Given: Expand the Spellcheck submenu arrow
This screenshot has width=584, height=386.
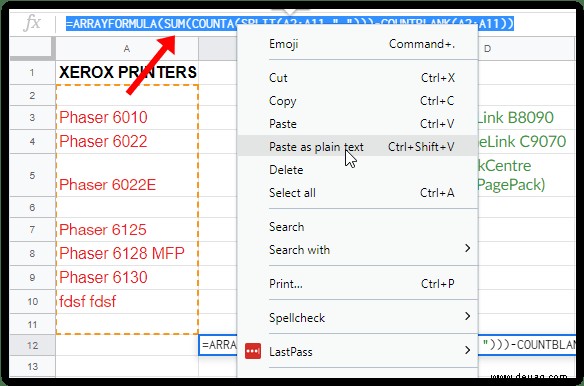Looking at the screenshot, I should [467, 316].
